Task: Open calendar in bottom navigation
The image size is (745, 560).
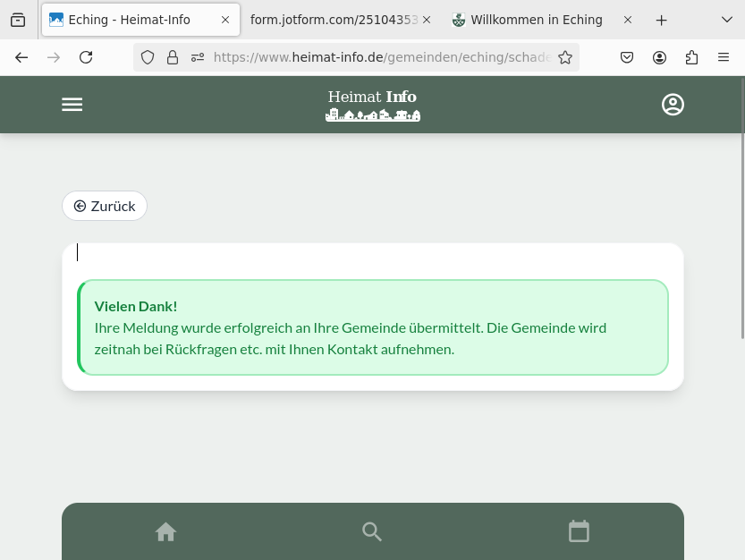Action: click(579, 531)
